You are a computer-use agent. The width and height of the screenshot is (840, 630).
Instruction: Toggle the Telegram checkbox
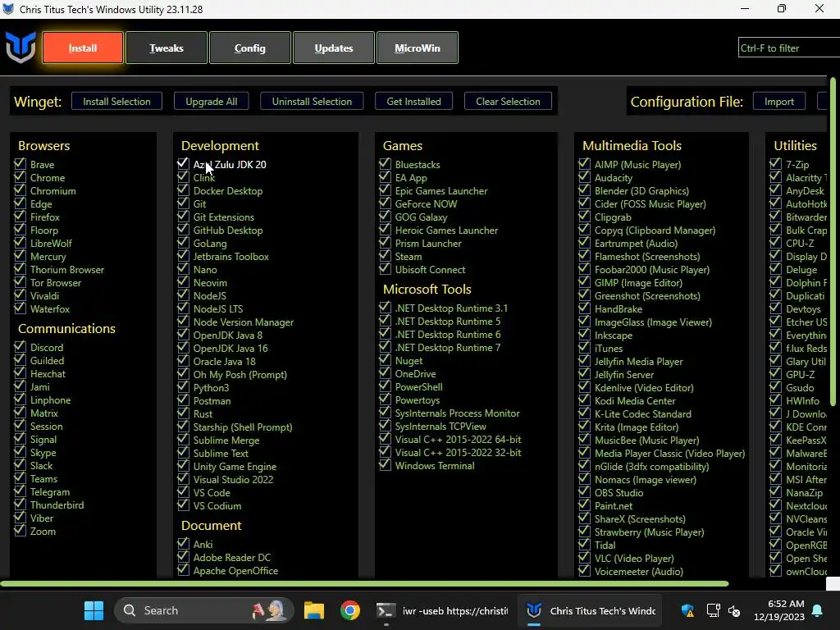point(20,491)
